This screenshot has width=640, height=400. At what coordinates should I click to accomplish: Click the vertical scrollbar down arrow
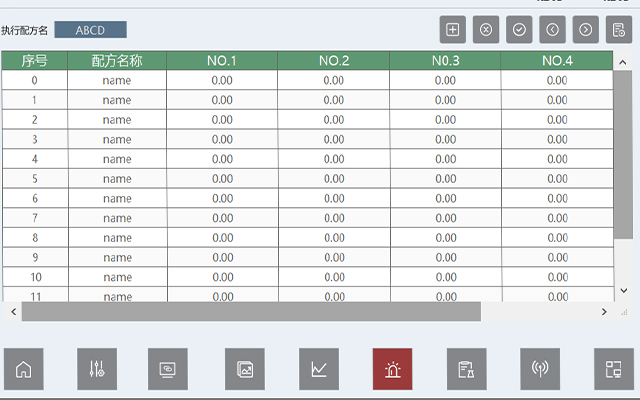[623, 293]
